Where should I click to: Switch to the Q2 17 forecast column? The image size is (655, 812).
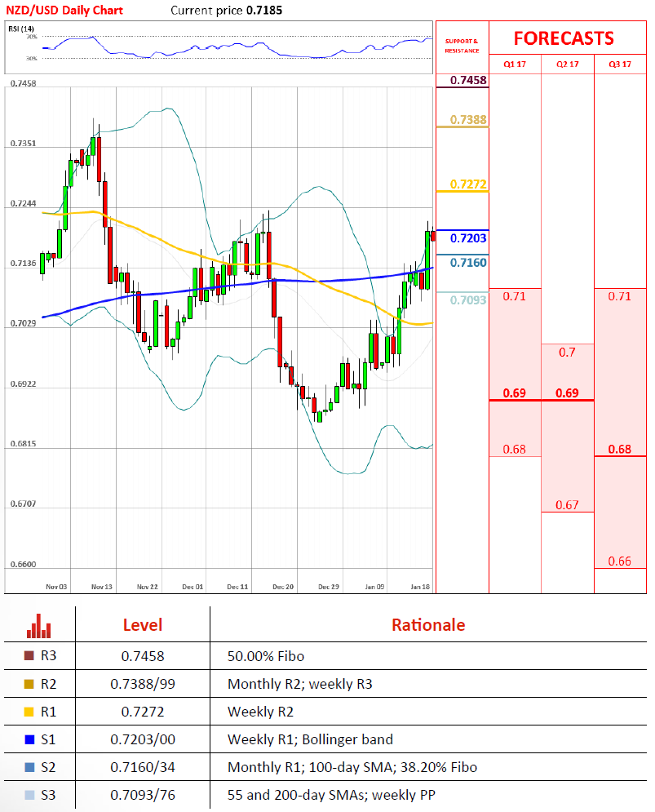(x=567, y=64)
